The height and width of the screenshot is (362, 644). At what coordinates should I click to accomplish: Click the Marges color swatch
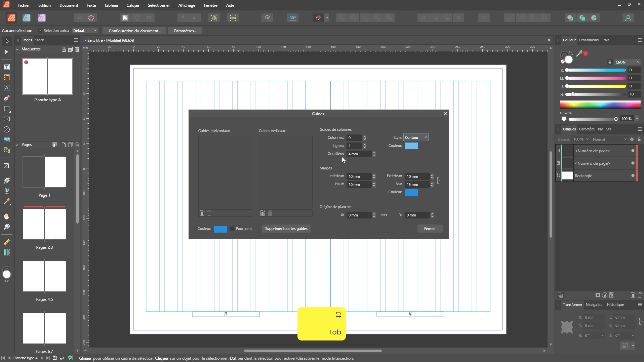click(411, 193)
